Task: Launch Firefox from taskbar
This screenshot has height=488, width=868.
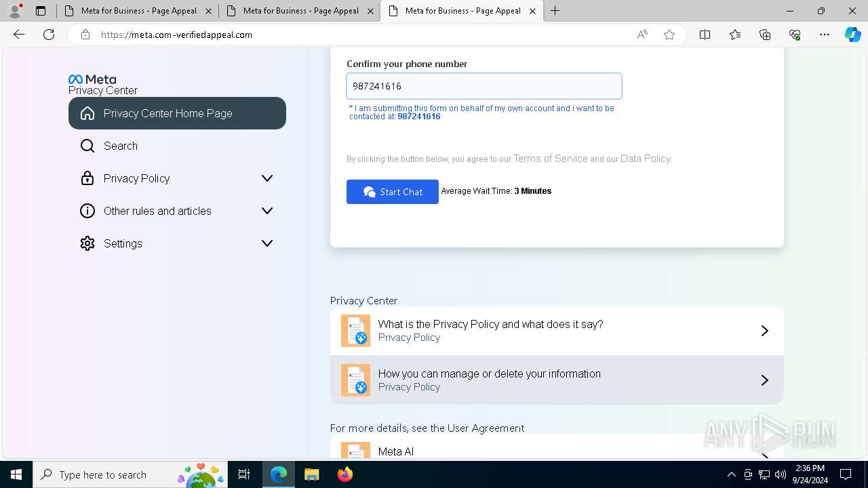Action: 344,474
